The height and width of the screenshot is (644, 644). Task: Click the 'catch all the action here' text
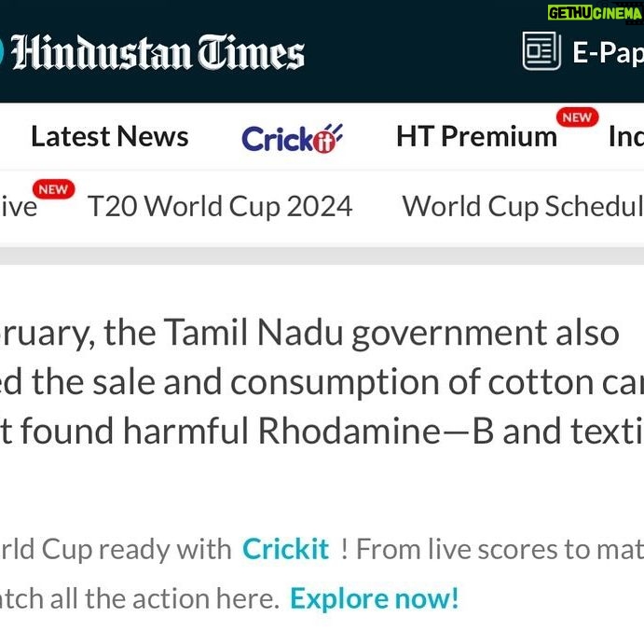140,597
